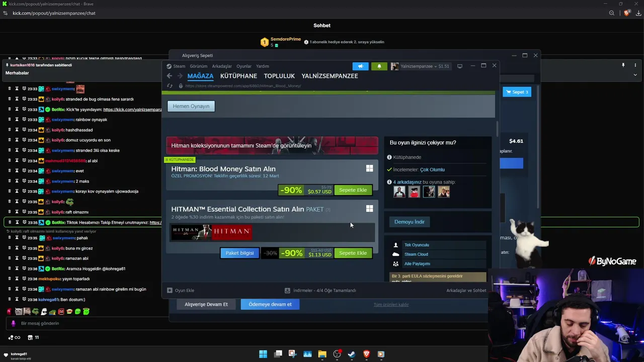
Task: Click Steam's forward navigation arrow
Action: tap(180, 76)
